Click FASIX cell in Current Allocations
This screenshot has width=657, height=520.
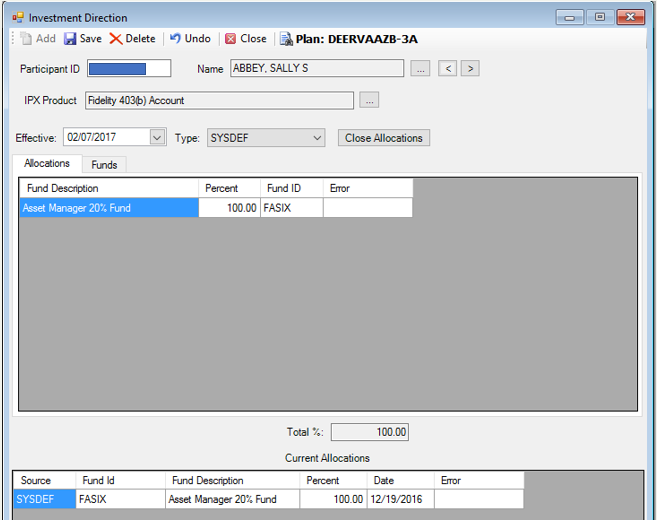[x=121, y=499]
